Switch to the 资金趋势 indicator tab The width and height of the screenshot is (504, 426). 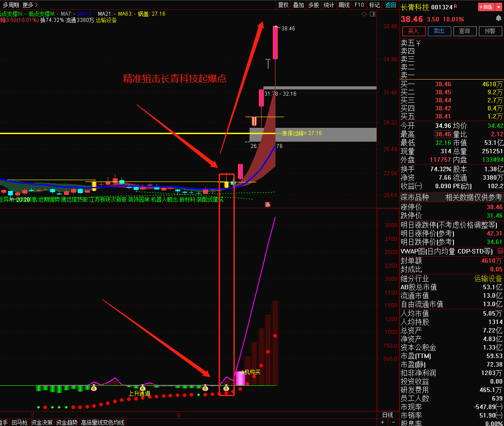coord(67,422)
